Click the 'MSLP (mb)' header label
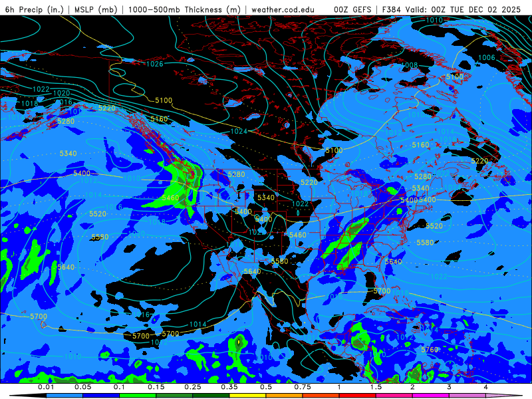 96,9
